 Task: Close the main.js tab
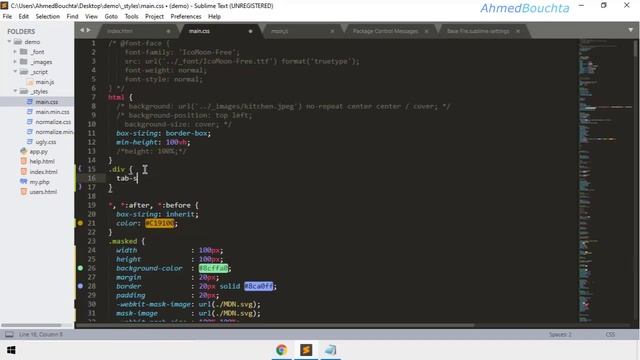[332, 31]
